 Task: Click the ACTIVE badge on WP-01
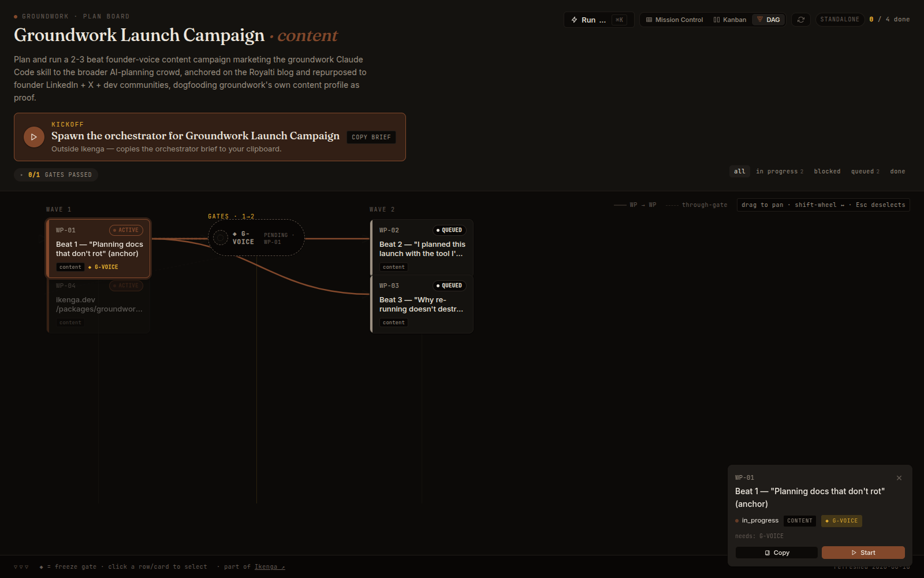tap(126, 230)
